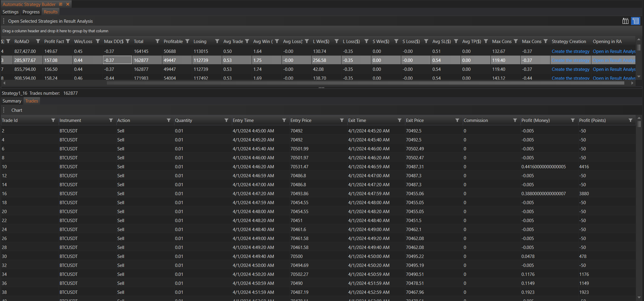The height and width of the screenshot is (301, 644).
Task: Toggle the group-by panel icon
Action: point(635,21)
